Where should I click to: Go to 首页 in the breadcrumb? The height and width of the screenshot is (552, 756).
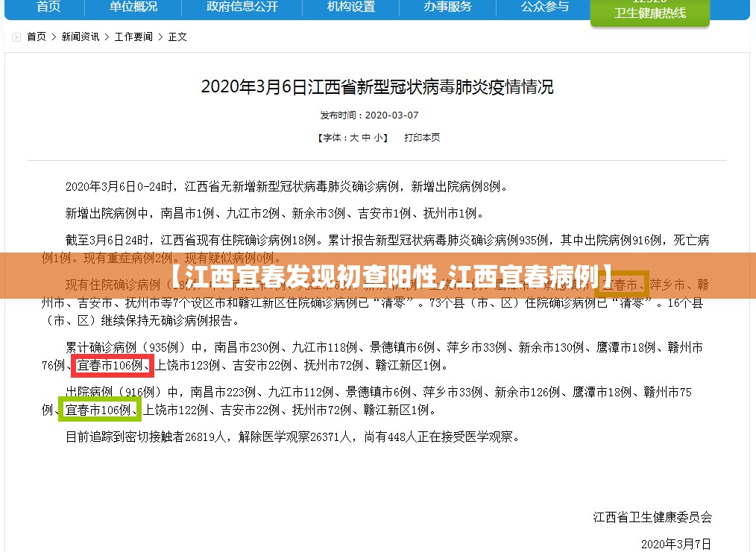point(37,37)
